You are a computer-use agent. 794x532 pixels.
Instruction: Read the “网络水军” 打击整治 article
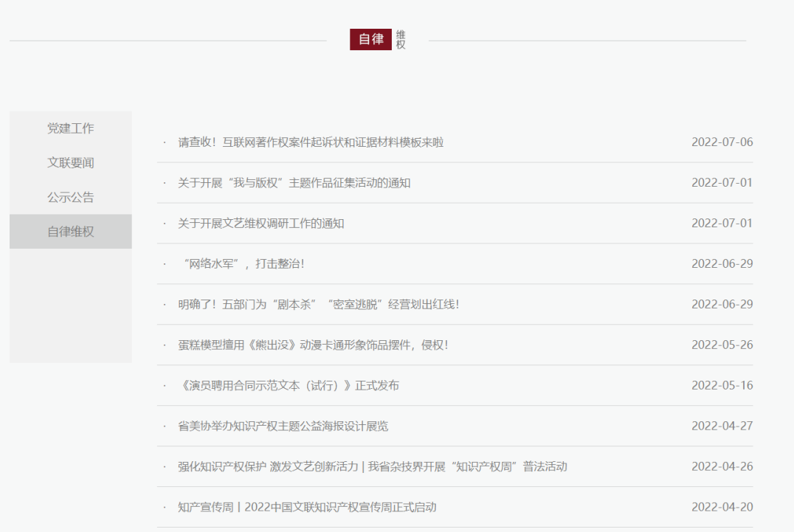coord(243,264)
